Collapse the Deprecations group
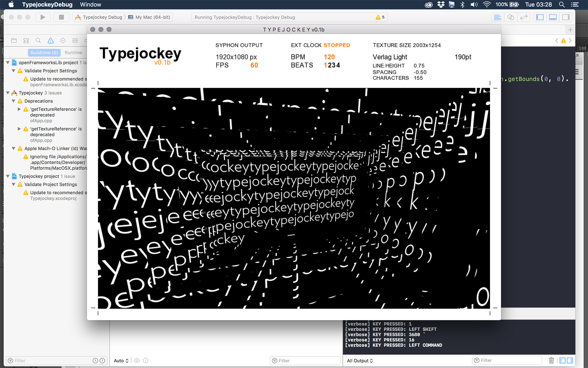The image size is (588, 368). tap(13, 101)
